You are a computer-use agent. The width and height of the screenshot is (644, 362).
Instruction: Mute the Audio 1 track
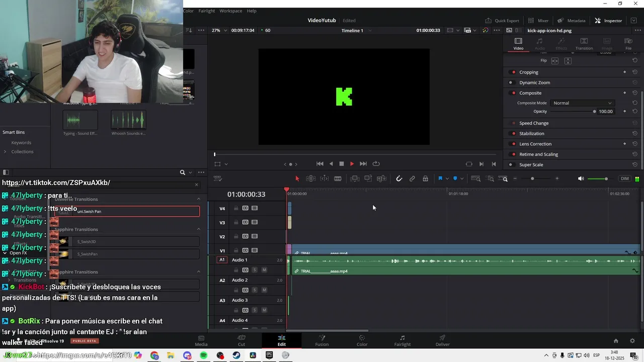coord(264,270)
